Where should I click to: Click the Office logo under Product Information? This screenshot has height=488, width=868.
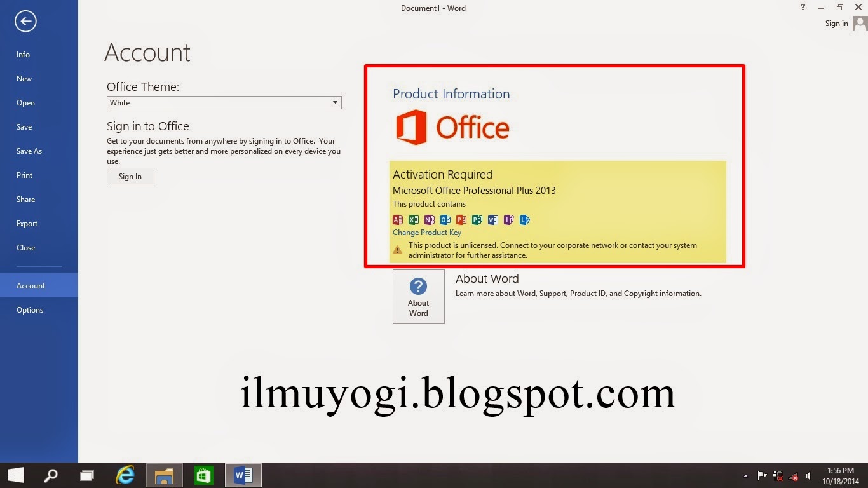pyautogui.click(x=452, y=127)
